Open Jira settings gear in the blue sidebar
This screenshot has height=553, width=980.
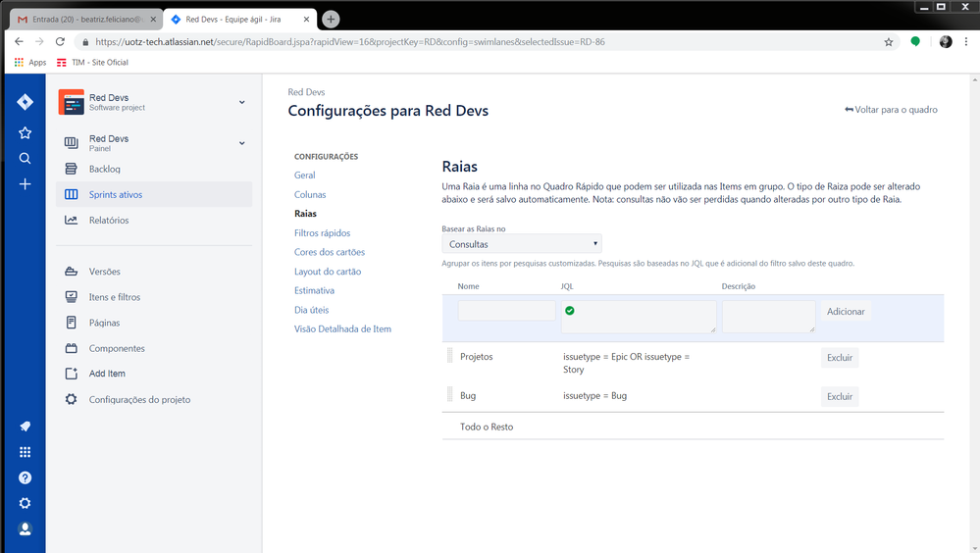[x=25, y=503]
